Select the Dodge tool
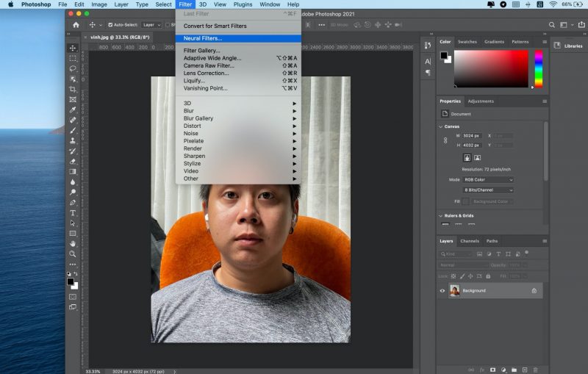Viewport: 588px width, 374px height. pos(73,193)
